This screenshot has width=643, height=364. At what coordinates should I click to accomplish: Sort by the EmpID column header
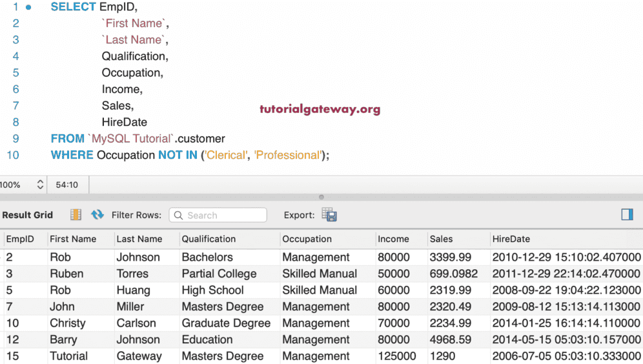[x=20, y=239]
